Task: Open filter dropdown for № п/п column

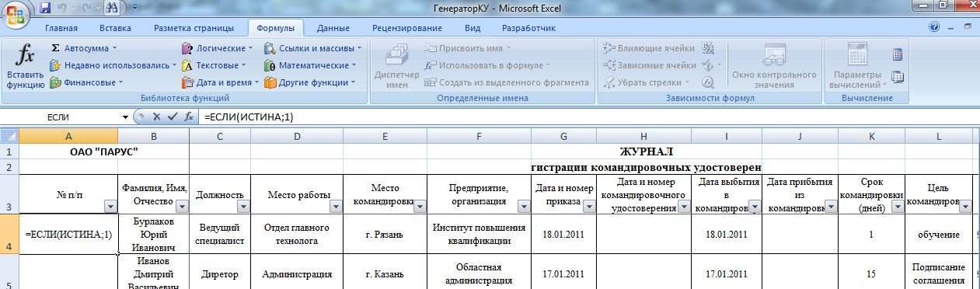Action: [x=110, y=207]
